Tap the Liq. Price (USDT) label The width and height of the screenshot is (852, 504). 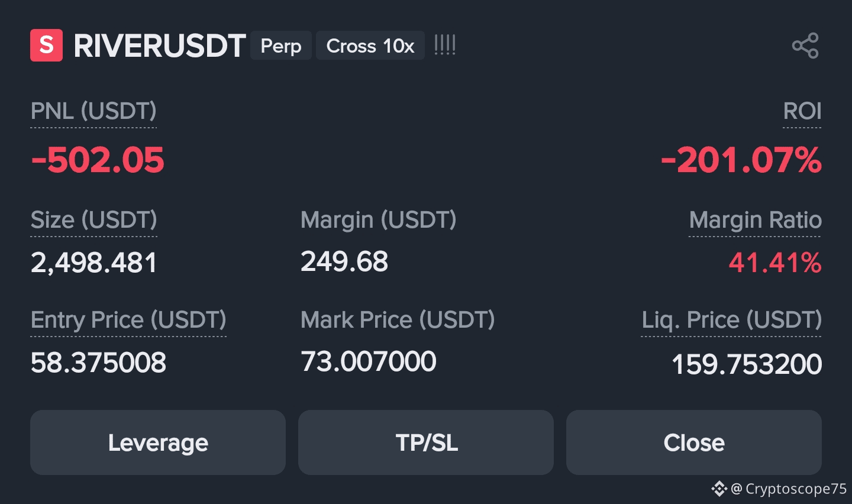coord(732,320)
